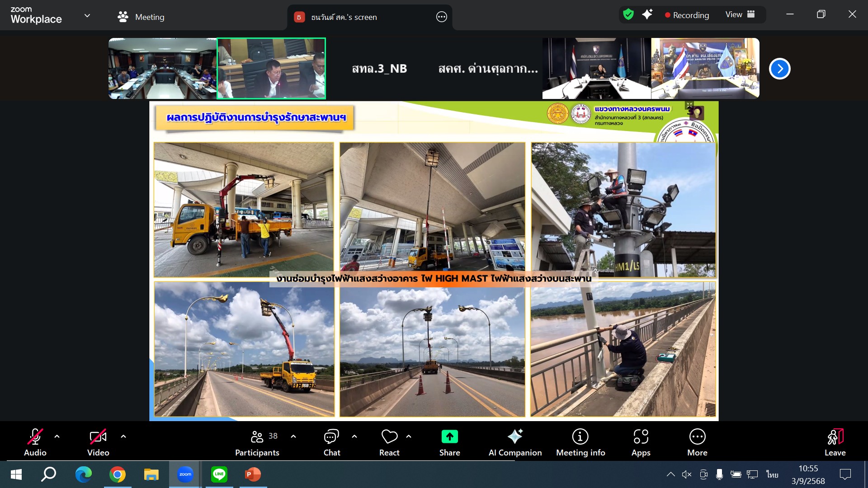Click Leave meeting button
Screen dimensions: 868x488
point(835,442)
